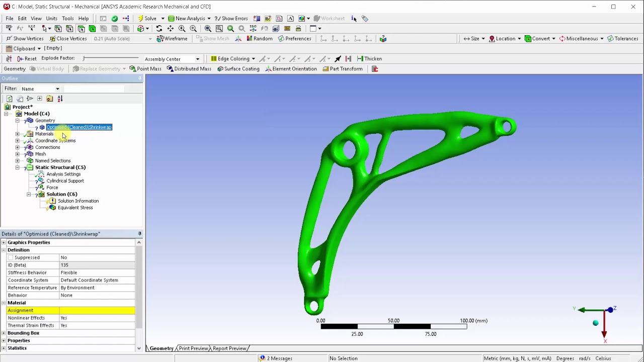Image resolution: width=644 pixels, height=362 pixels.
Task: Open the Help menu
Action: [x=84, y=19]
